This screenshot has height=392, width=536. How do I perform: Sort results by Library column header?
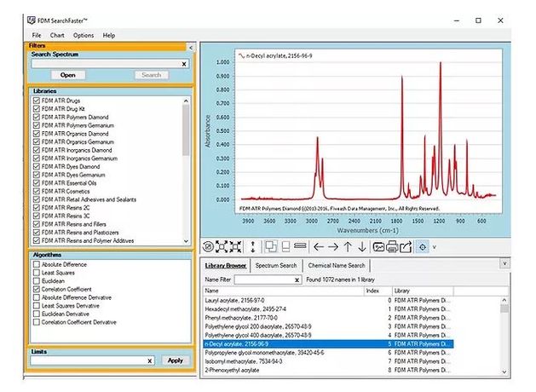click(423, 291)
